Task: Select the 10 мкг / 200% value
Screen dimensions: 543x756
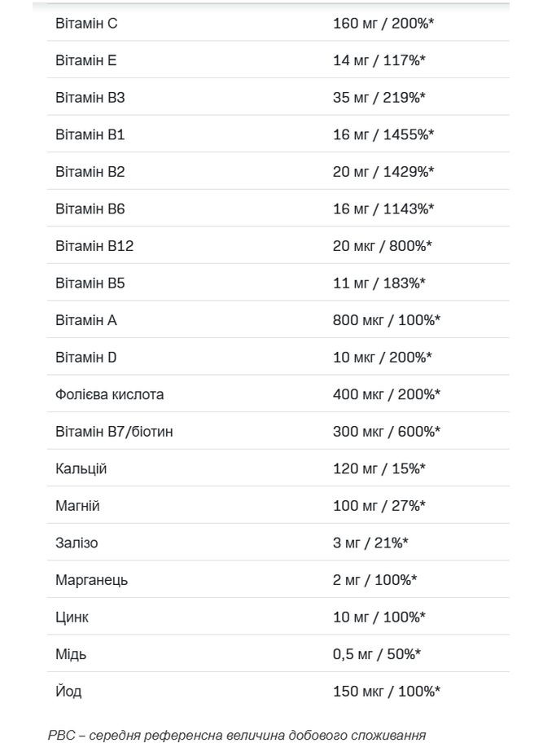Action: tap(383, 357)
